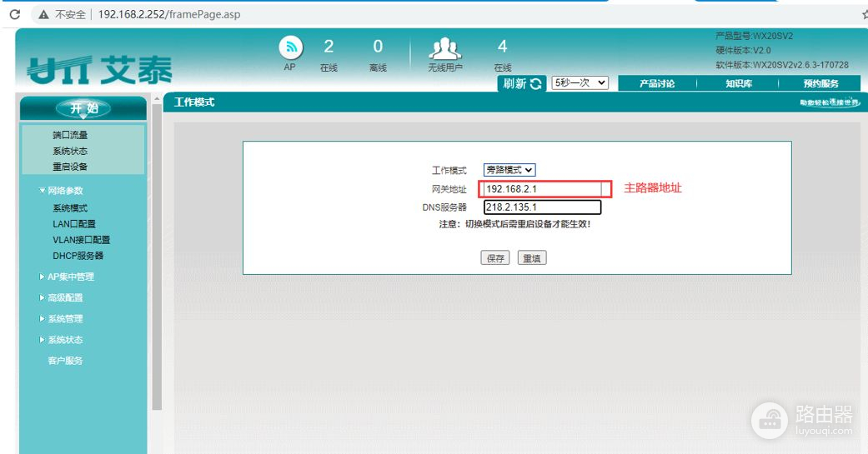Open 客户服务 in the sidebar
Screen dimensions: 868x454
tap(65, 361)
